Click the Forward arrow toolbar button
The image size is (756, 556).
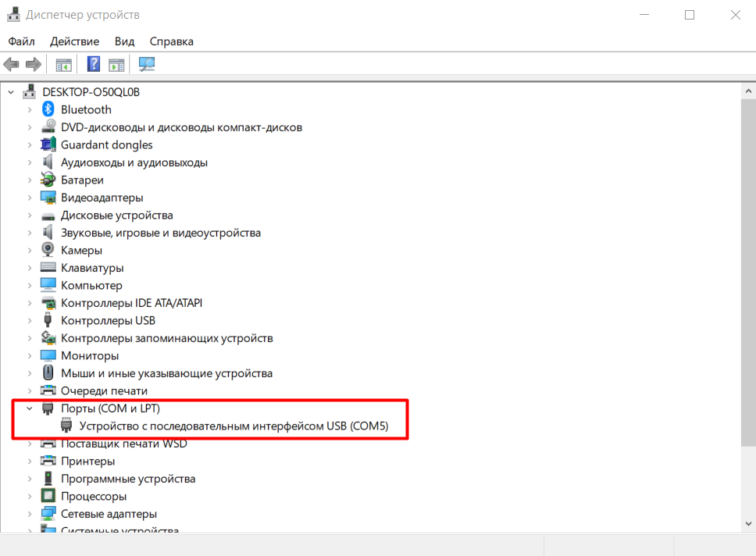[x=33, y=64]
